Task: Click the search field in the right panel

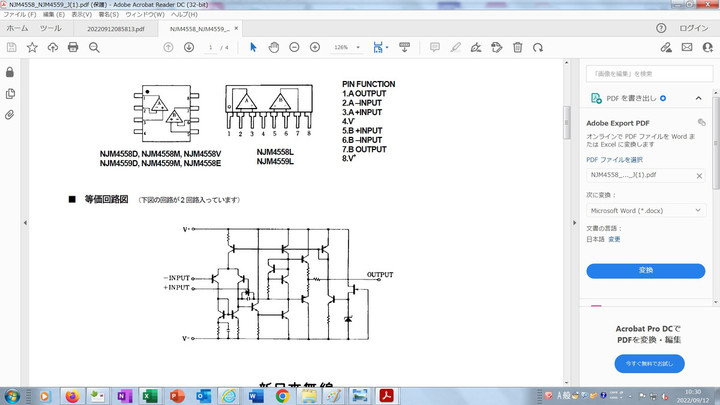Action: pyautogui.click(x=646, y=73)
